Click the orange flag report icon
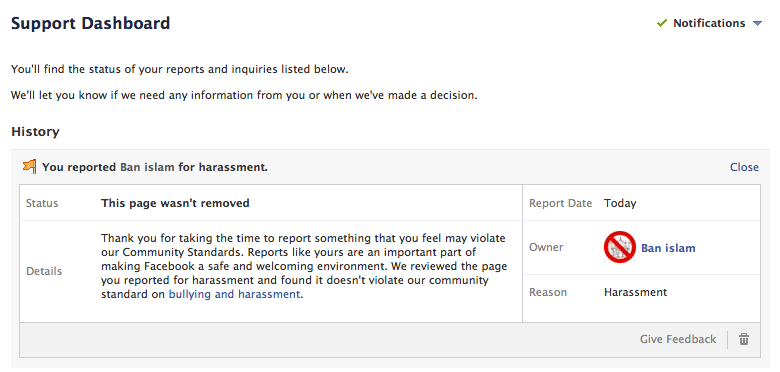This screenshot has height=372, width=780. pos(30,167)
